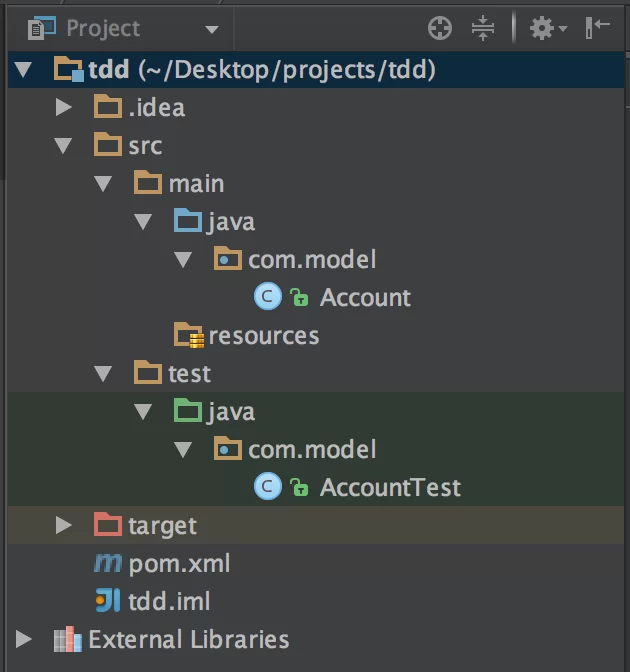Screen dimensions: 630x672
Task: Click the class icon beside AccountTest
Action: 268,486
